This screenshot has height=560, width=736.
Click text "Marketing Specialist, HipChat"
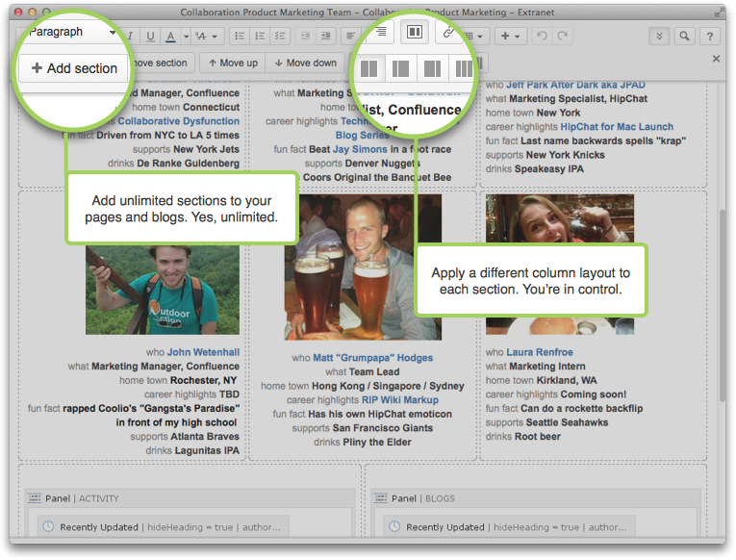pyautogui.click(x=578, y=98)
